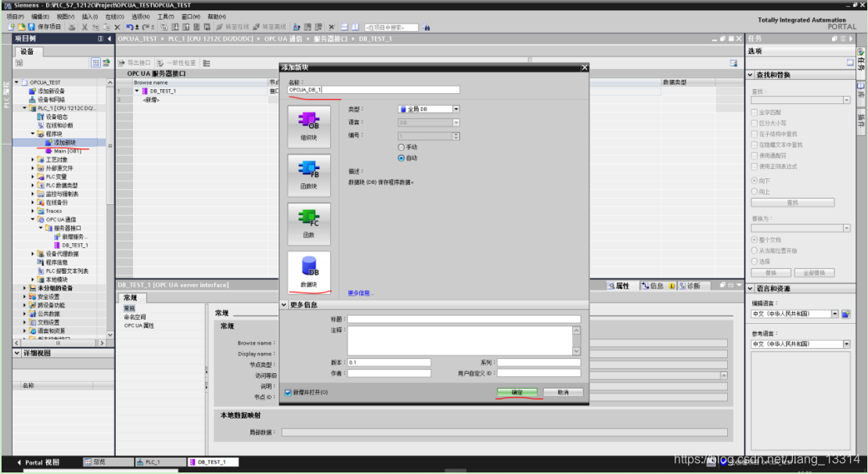The height and width of the screenshot is (474, 868).
Task: Click the 确定 OK button
Action: coord(517,392)
